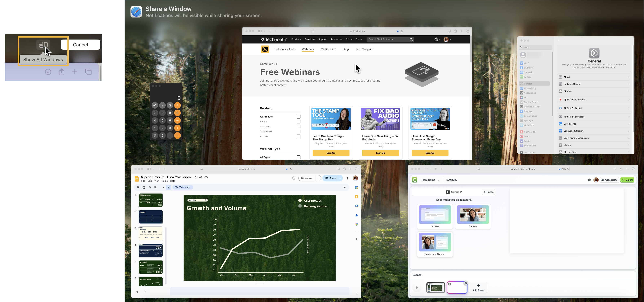The height and width of the screenshot is (302, 644).
Task: Go to the Tech Support tab
Action: click(364, 49)
